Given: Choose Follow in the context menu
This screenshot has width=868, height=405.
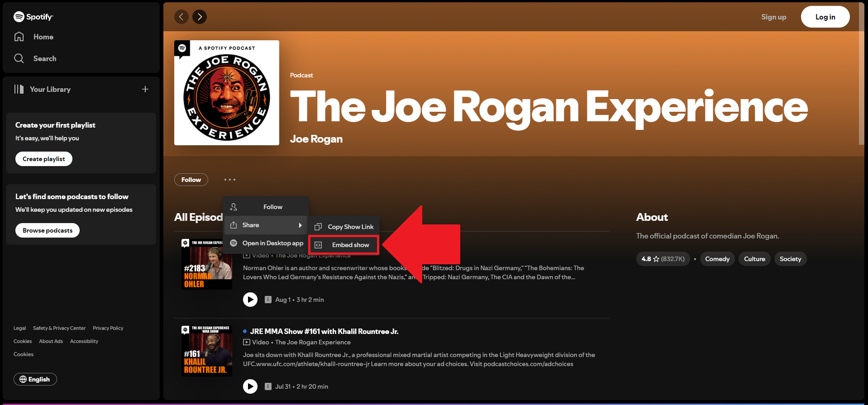Looking at the screenshot, I should pos(266,207).
